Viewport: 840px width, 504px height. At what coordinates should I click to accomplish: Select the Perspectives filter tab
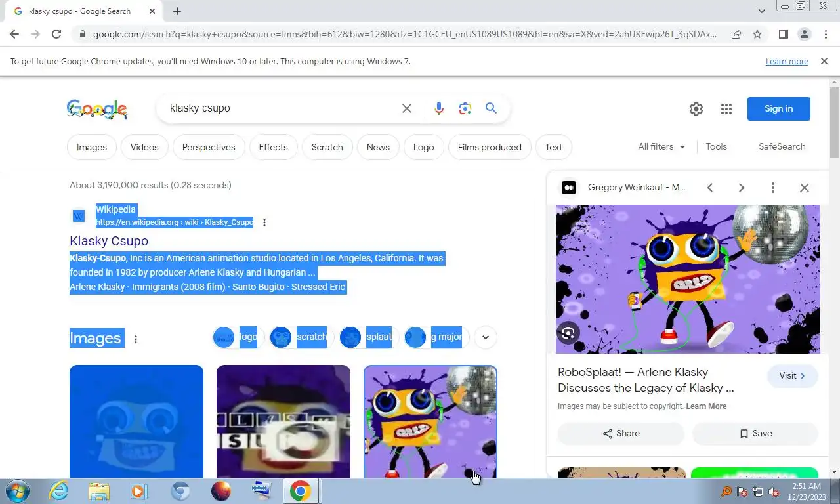point(209,147)
